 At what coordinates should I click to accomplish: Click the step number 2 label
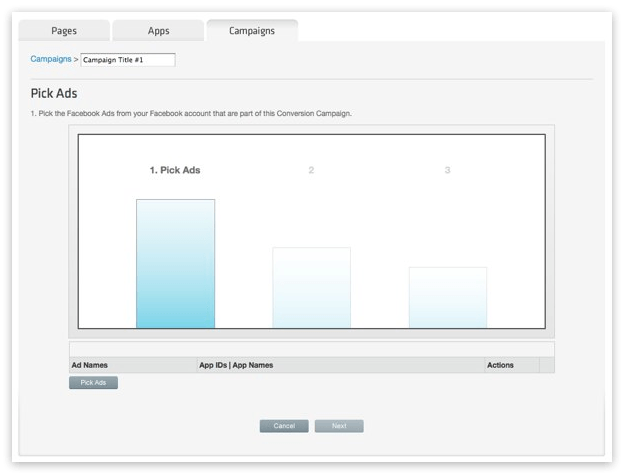[311, 170]
